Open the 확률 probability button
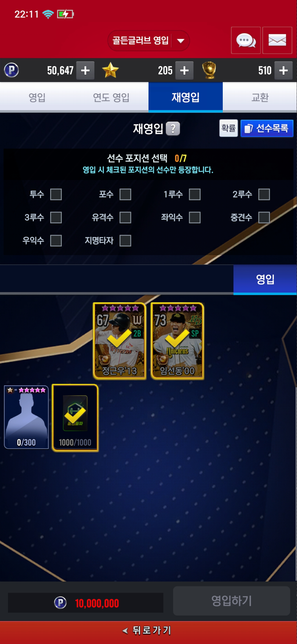Screen dimensions: 297x644 [x=229, y=128]
